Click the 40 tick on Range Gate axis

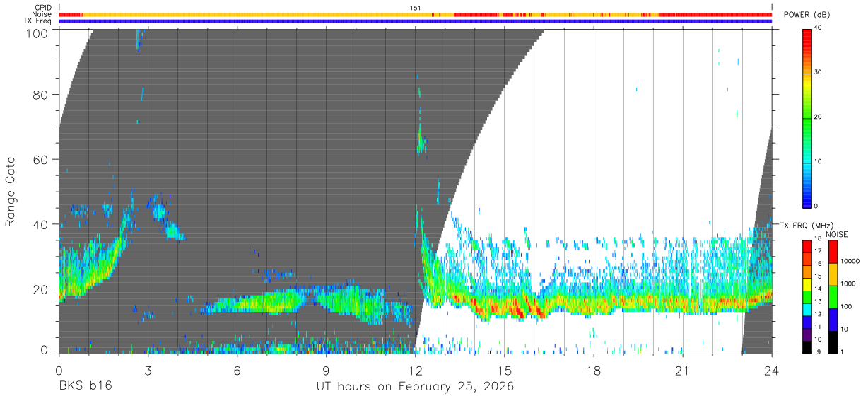coord(40,224)
